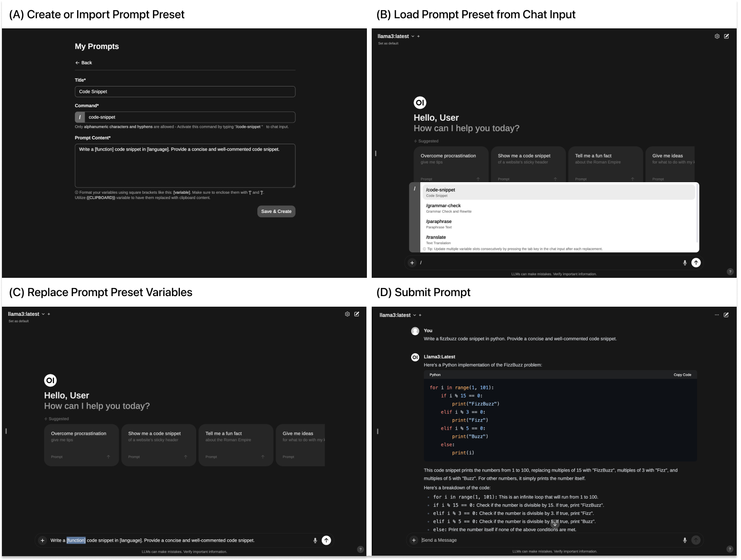Click the microphone icon in panel D
Viewport: 741px width, 560px height.
coord(685,541)
